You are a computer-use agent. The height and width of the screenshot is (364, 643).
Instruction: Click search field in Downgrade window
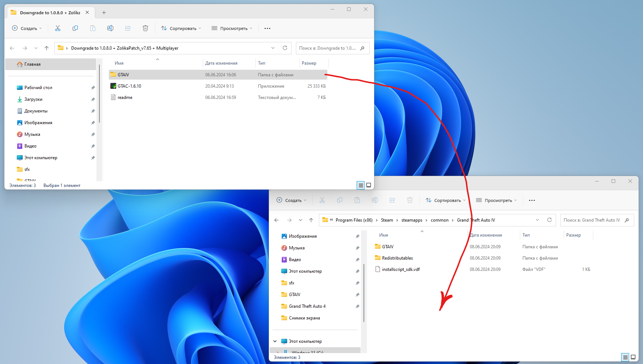(x=332, y=48)
